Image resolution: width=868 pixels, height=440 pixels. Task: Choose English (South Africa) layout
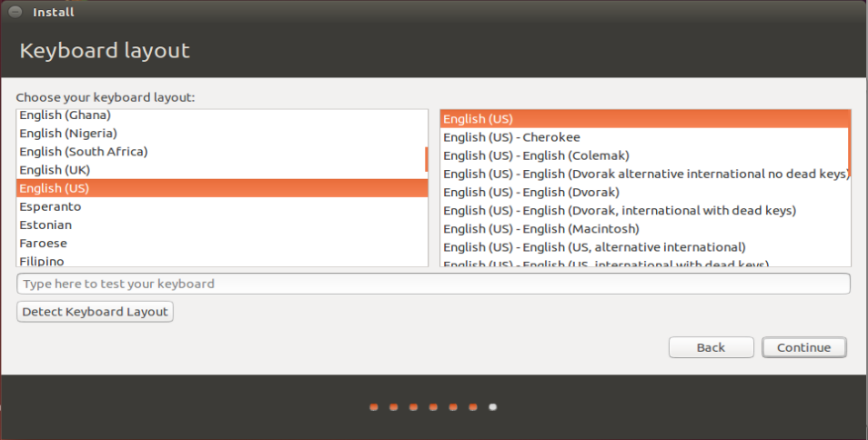point(221,152)
